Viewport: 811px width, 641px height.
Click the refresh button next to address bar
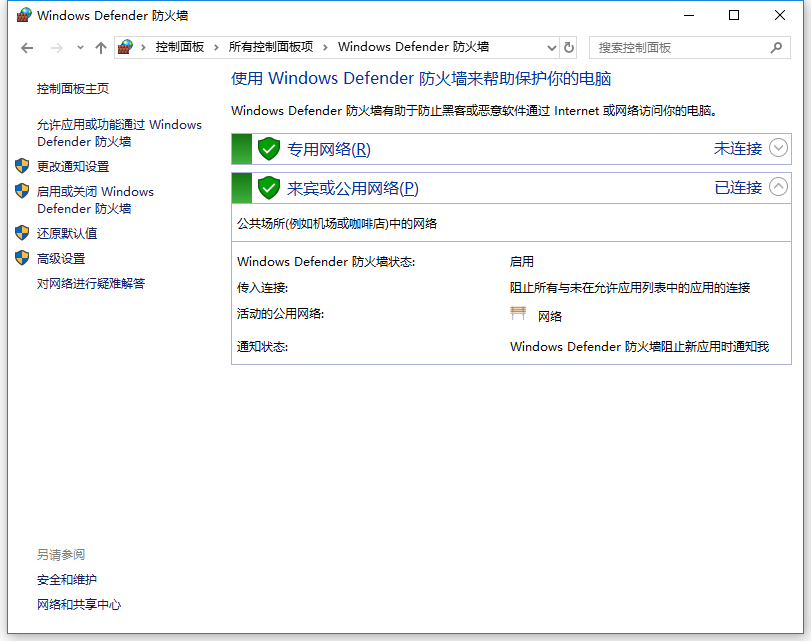coord(569,48)
